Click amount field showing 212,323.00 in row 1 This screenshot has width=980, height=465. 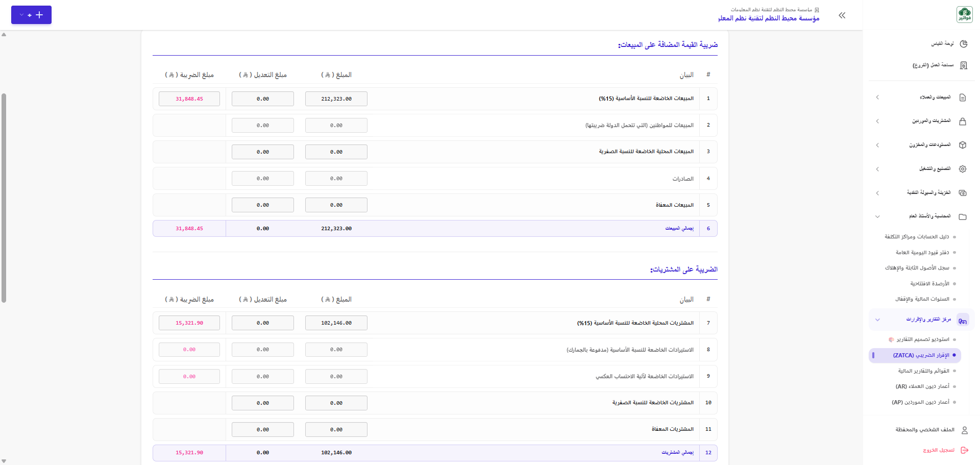[x=336, y=99]
